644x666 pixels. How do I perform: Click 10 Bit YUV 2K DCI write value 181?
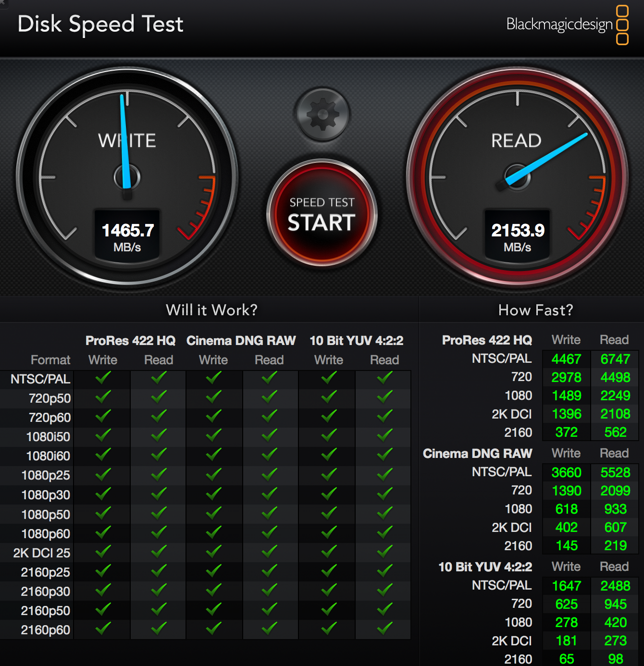[566, 641]
